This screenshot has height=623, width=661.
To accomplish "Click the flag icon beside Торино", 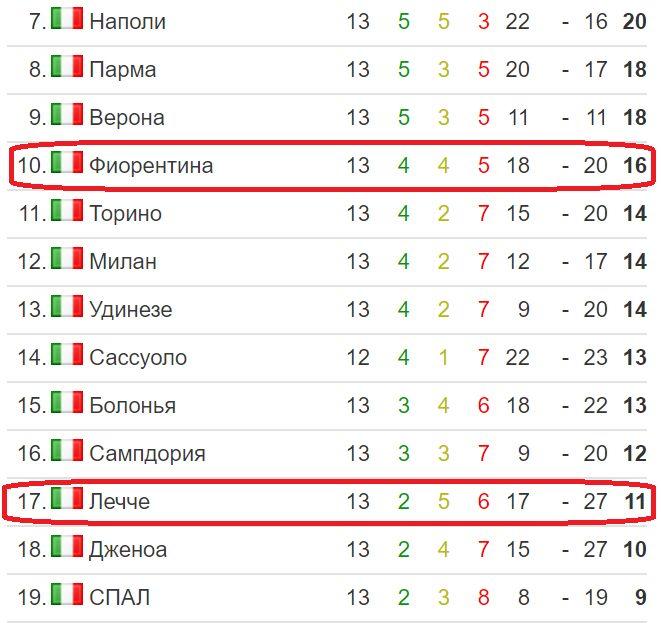I will point(67,211).
